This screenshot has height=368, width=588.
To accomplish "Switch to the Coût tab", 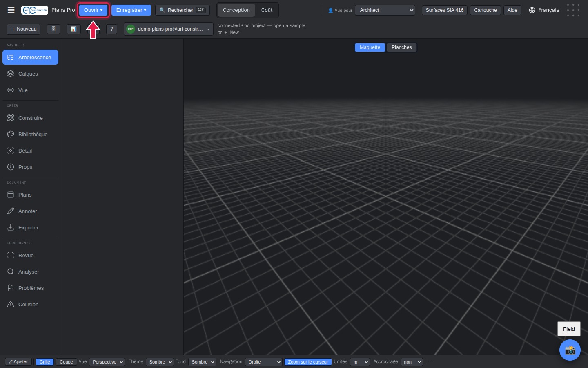I will click(x=267, y=10).
